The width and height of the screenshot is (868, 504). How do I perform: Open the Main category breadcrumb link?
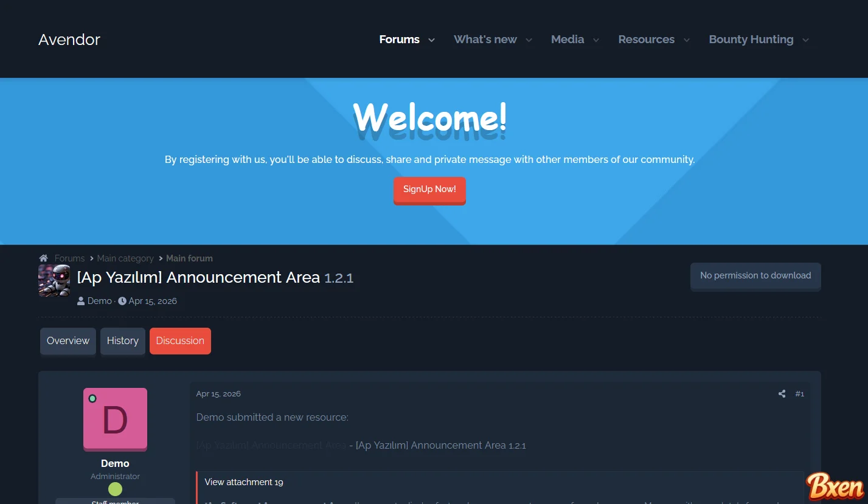pyautogui.click(x=125, y=258)
